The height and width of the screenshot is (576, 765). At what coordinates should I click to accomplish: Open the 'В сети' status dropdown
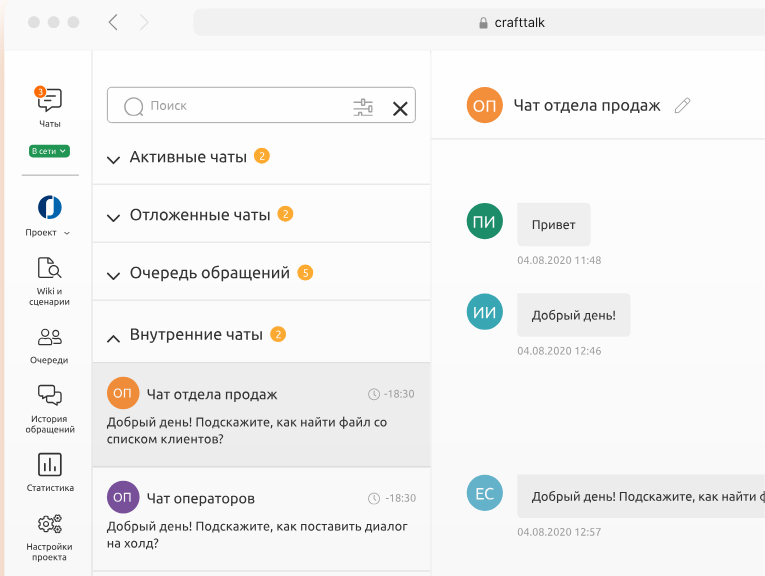pos(49,151)
